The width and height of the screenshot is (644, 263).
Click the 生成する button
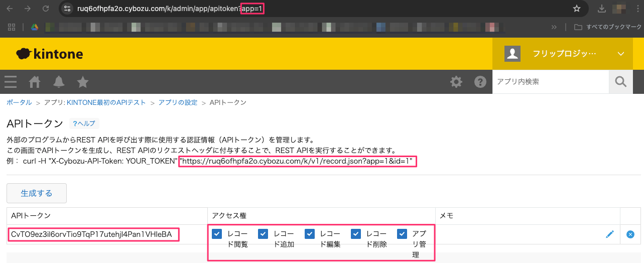point(37,193)
